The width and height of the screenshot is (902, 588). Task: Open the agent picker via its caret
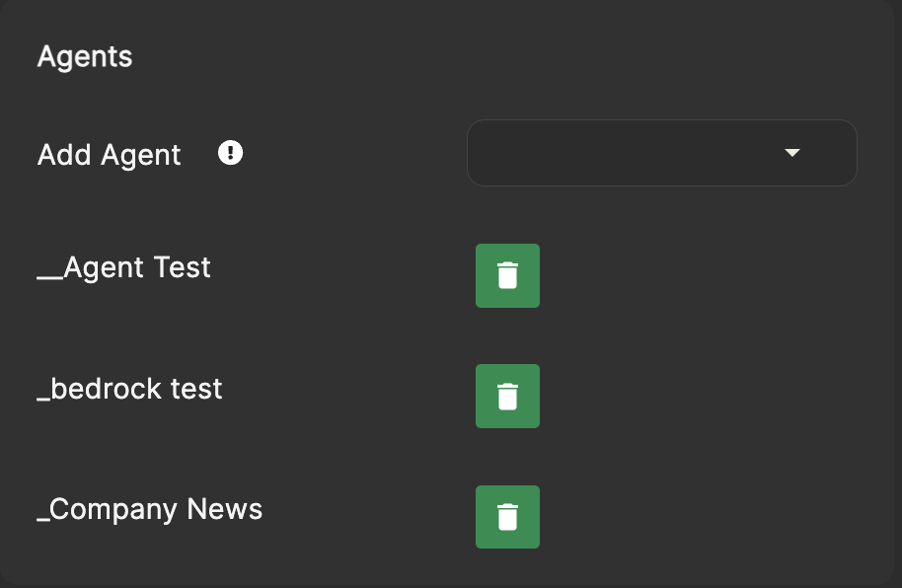click(790, 153)
